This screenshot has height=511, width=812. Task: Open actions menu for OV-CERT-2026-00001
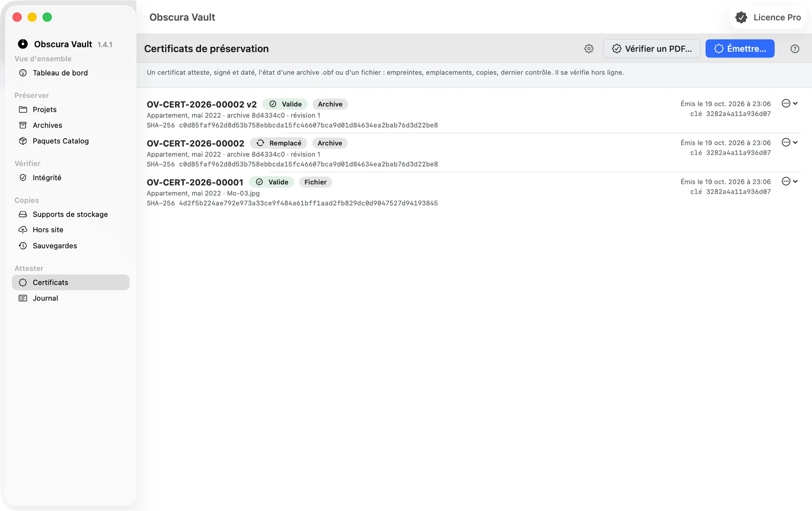click(790, 181)
